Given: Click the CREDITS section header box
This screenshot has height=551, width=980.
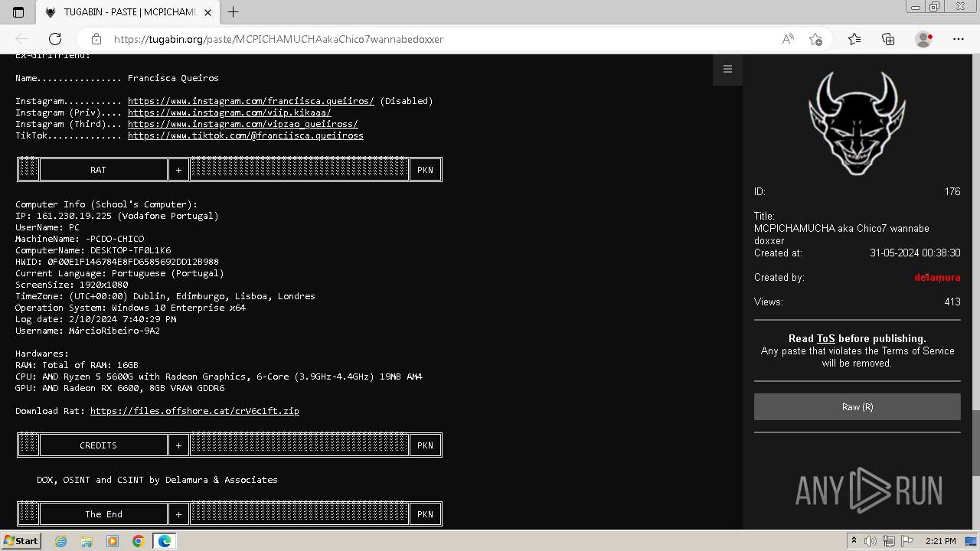Looking at the screenshot, I should coord(103,445).
